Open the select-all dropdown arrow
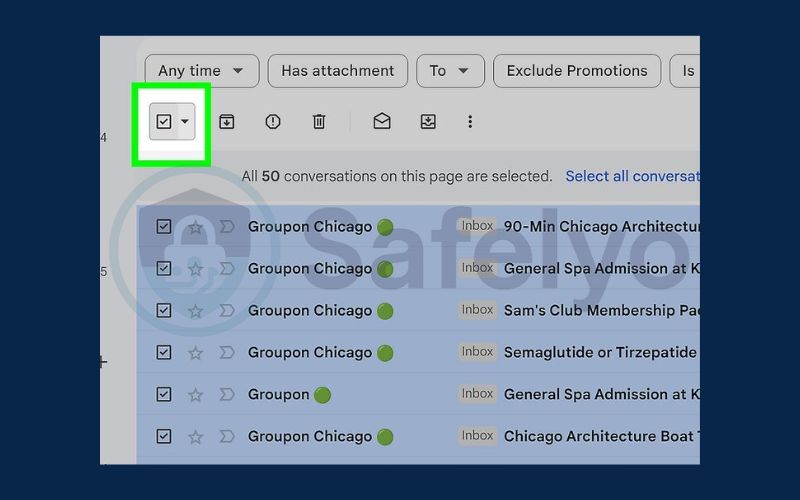 (x=185, y=121)
